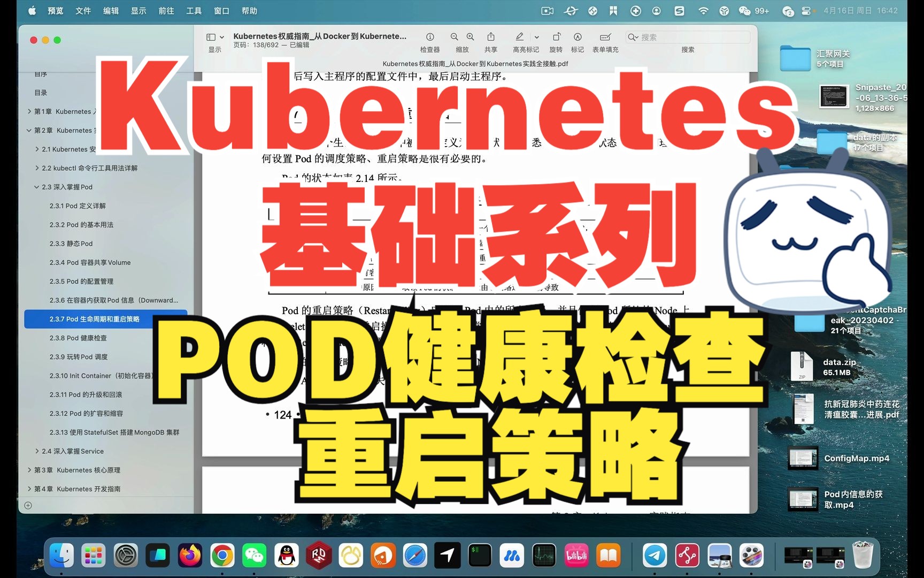Zoom out using the minus magnifier icon
The image size is (924, 578).
[454, 37]
